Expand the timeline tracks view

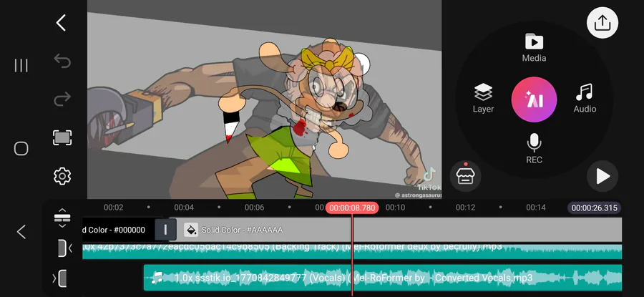tap(62, 218)
